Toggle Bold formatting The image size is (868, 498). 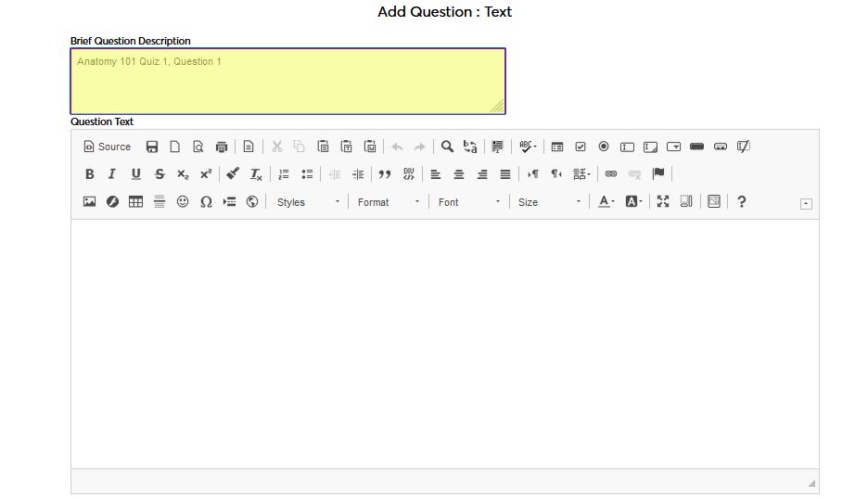point(89,174)
